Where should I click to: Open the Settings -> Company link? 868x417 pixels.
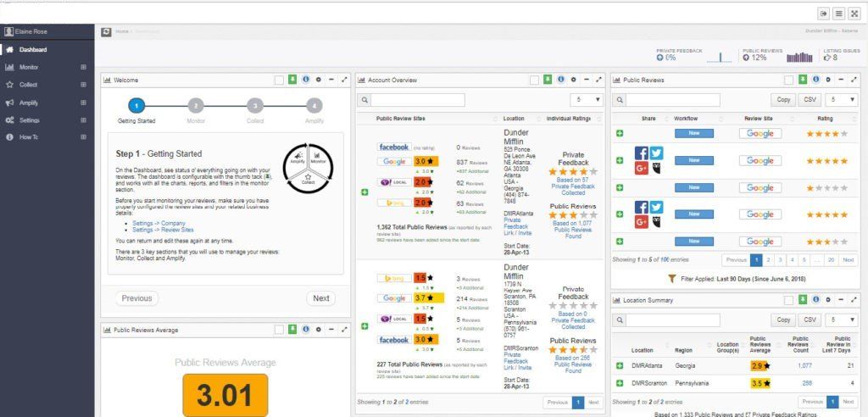(159, 223)
